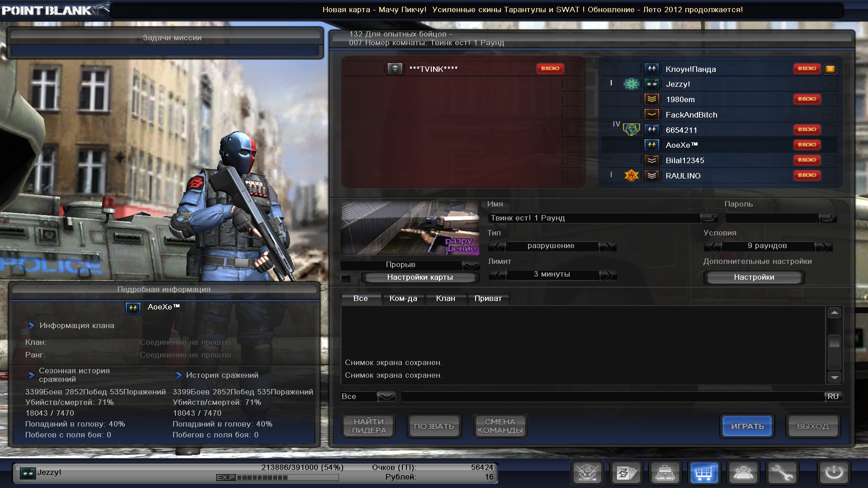This screenshot has height=488, width=868.
Task: Expand Информация клана section
Action: click(31, 325)
